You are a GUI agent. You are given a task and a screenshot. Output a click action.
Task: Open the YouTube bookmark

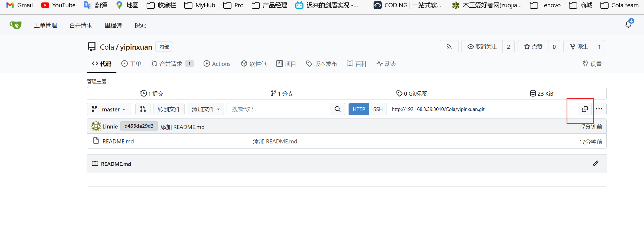point(58,5)
